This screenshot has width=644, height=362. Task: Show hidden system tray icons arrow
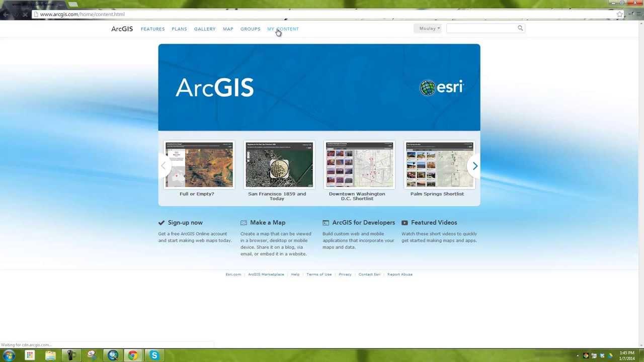tap(578, 356)
